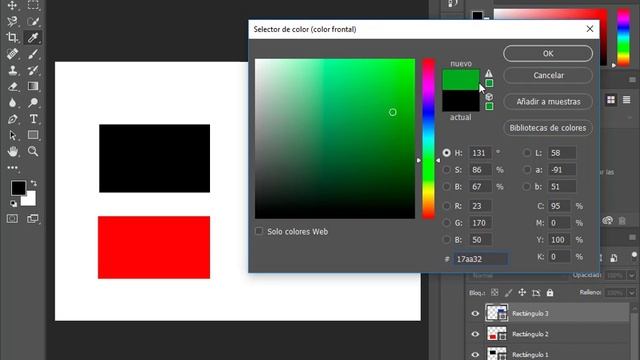Click the vertical hue slider strip

click(428, 138)
